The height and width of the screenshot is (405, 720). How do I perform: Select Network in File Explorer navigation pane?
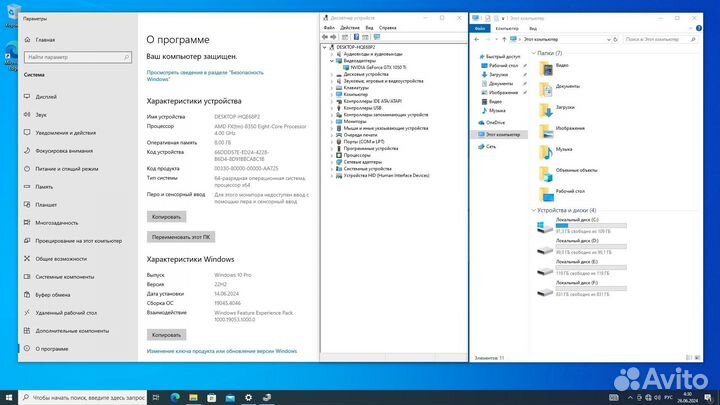tap(487, 146)
